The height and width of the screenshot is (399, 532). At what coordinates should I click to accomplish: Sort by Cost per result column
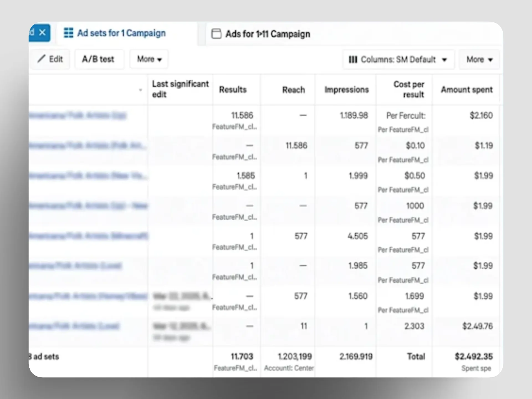(x=409, y=89)
